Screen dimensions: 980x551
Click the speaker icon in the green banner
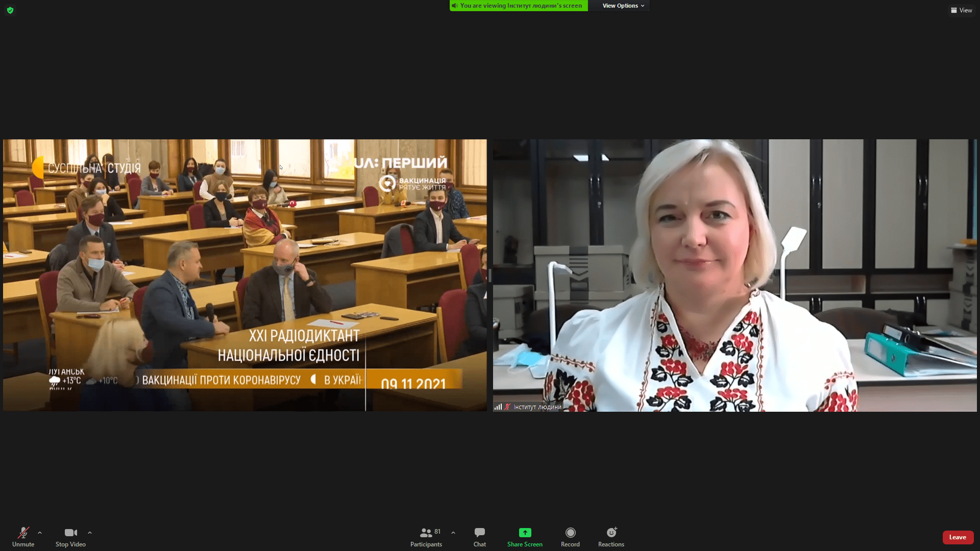[x=454, y=6]
